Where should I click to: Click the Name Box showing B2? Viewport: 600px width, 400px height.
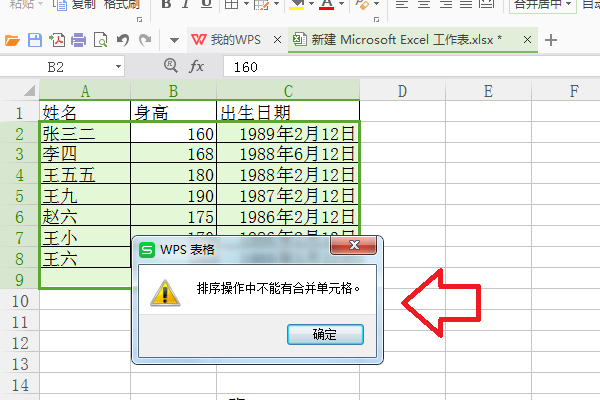click(55, 67)
